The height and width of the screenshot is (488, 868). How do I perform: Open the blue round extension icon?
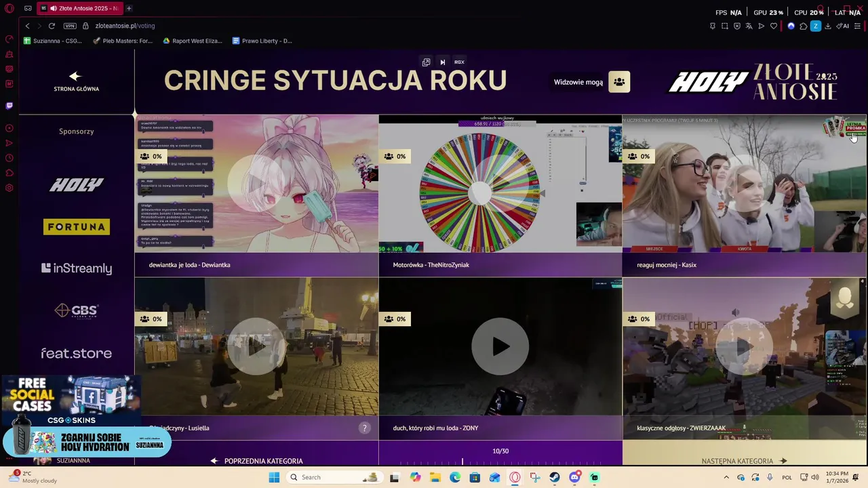791,26
